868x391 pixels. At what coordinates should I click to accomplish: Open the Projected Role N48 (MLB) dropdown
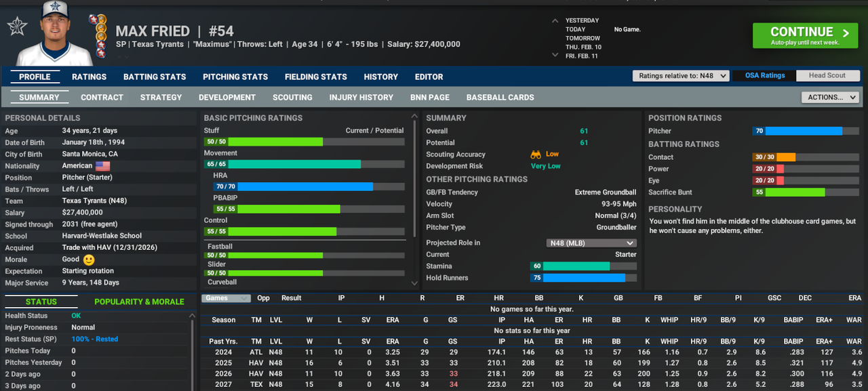(591, 243)
